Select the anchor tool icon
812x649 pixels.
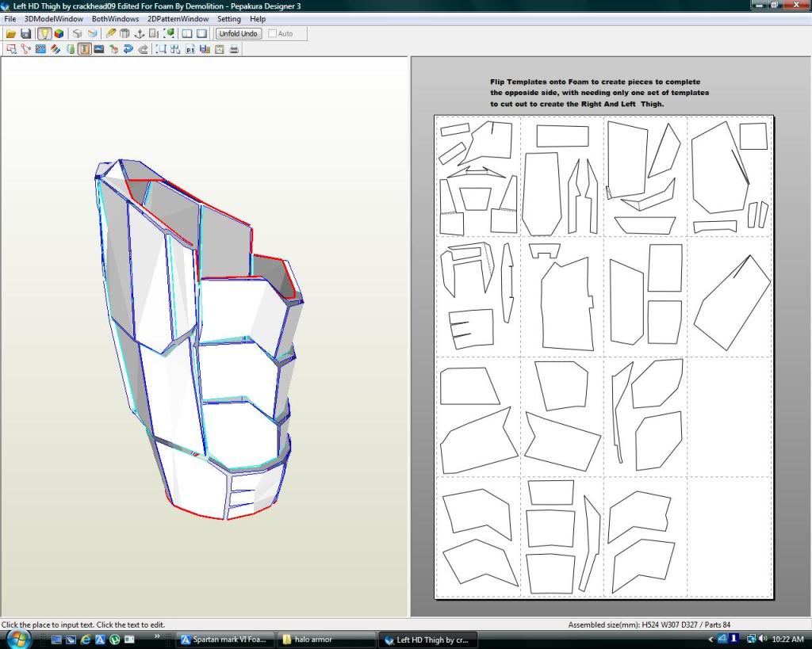coord(139,34)
